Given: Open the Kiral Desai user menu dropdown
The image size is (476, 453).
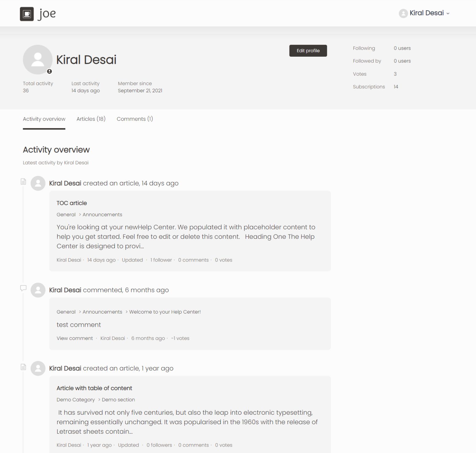Looking at the screenshot, I should point(429,13).
